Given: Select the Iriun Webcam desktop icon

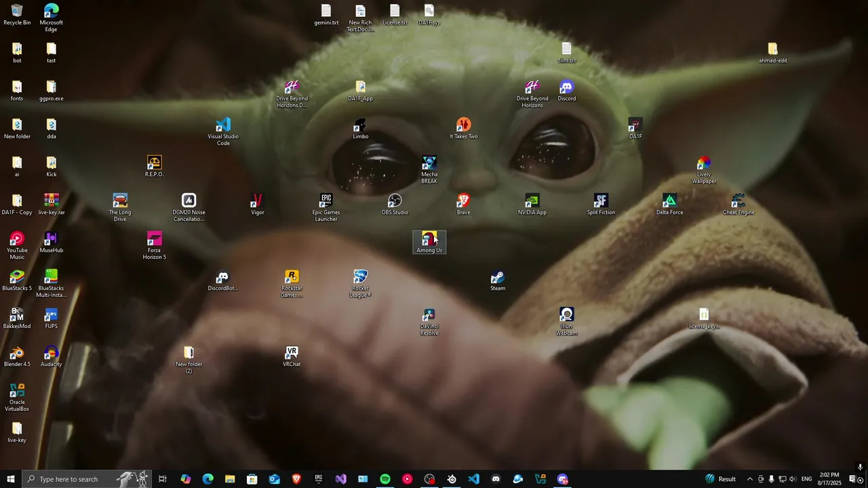Looking at the screenshot, I should (x=566, y=322).
